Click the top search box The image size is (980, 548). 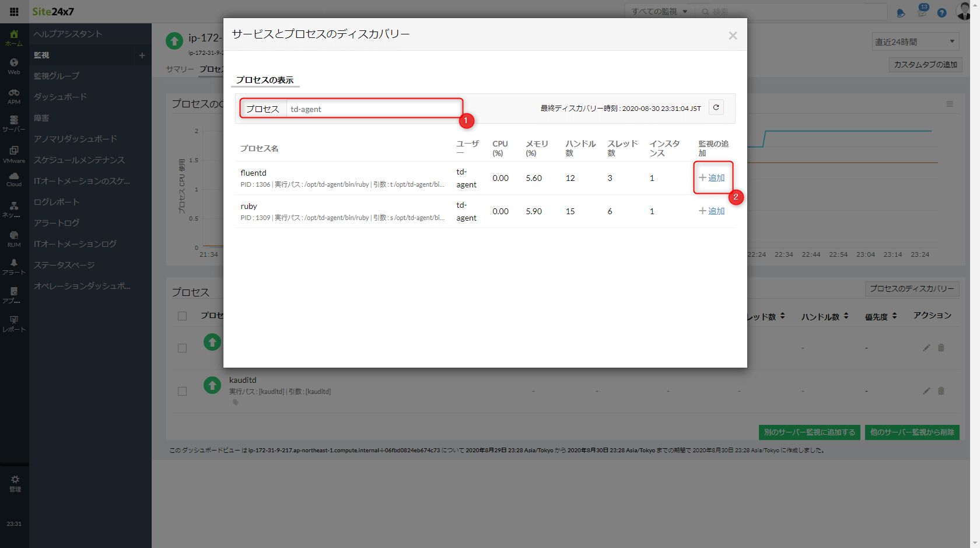[792, 12]
